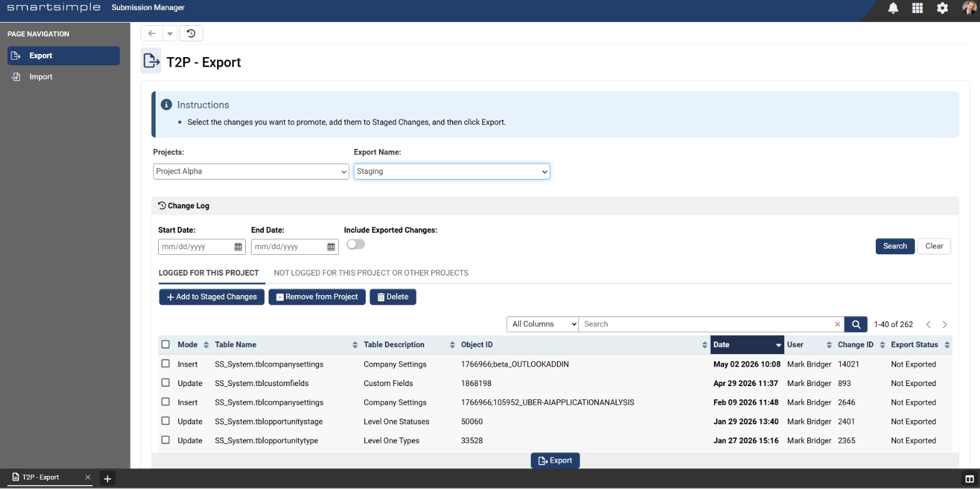Check the select-all header checkbox
This screenshot has width=980, height=489.
tap(166, 344)
